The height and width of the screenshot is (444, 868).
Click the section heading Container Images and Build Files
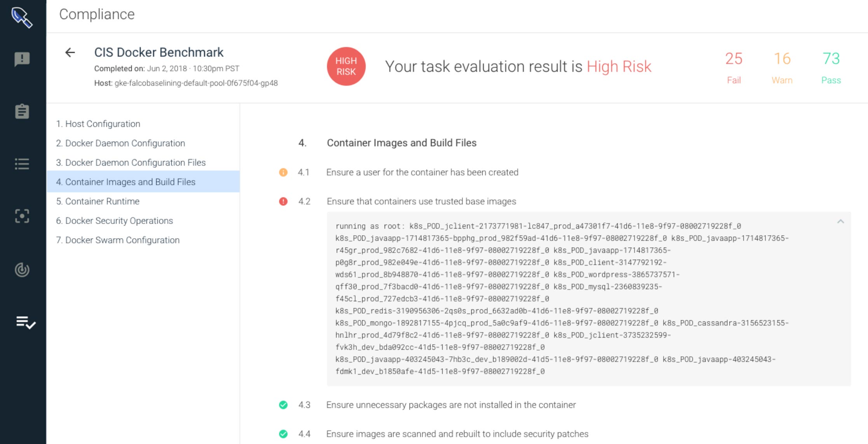pos(402,143)
